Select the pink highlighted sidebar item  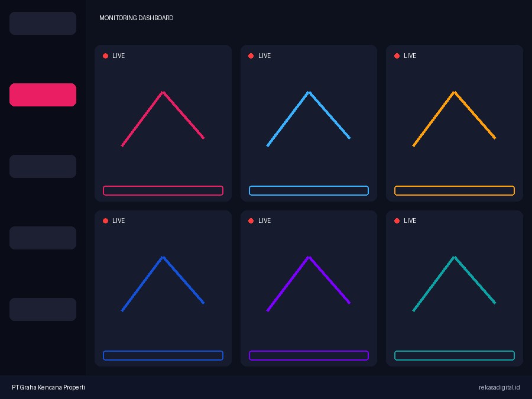pyautogui.click(x=43, y=95)
